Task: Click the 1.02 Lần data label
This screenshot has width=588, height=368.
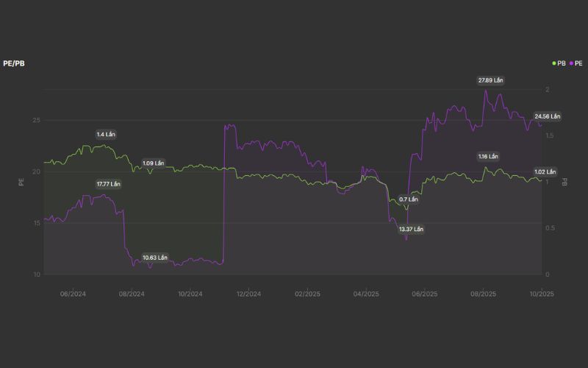Action: 545,172
